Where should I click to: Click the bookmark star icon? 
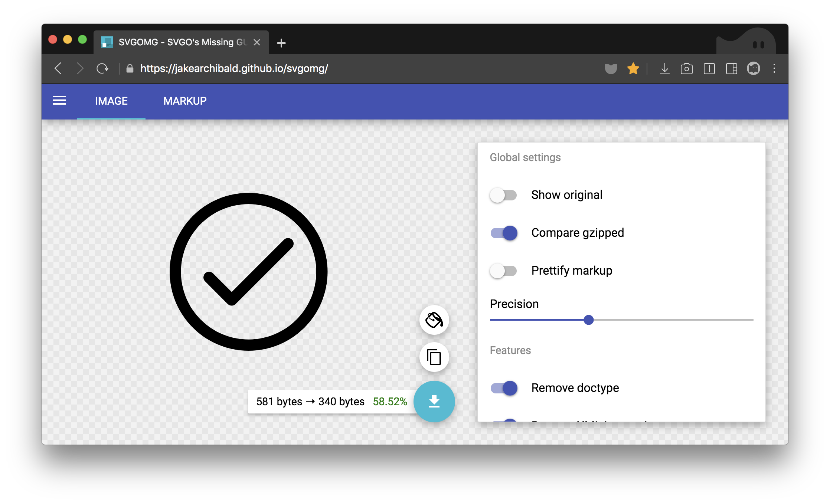(633, 69)
